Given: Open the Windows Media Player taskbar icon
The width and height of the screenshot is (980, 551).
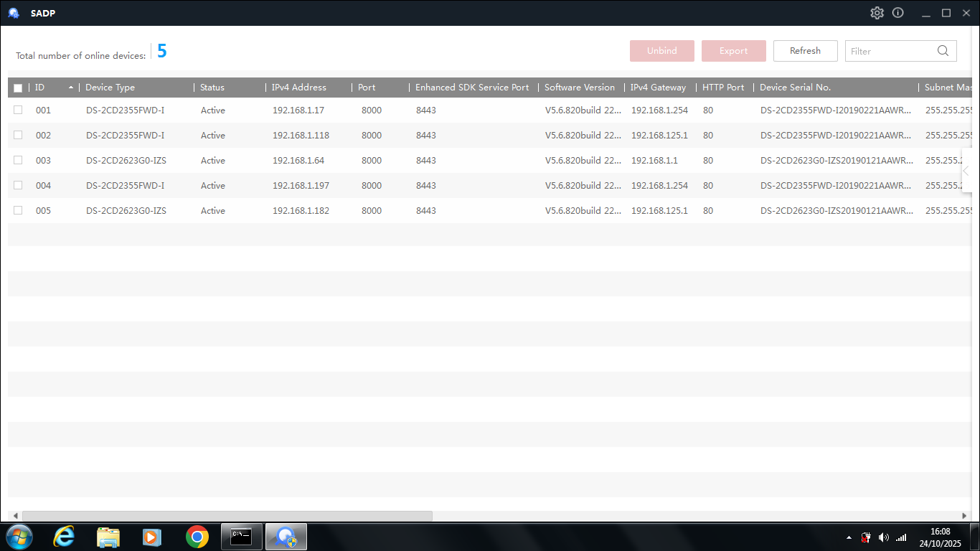Looking at the screenshot, I should click(x=151, y=537).
